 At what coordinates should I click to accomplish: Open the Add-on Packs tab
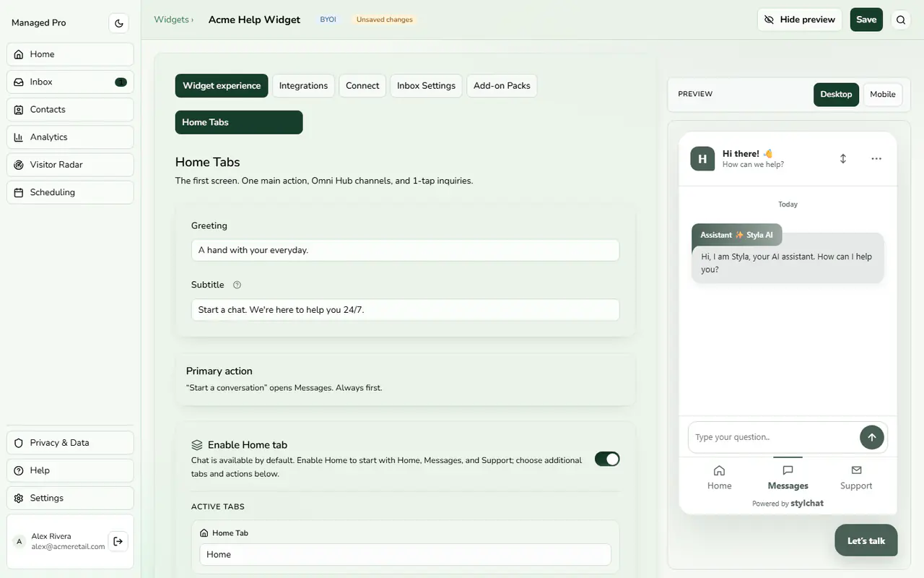pos(502,85)
